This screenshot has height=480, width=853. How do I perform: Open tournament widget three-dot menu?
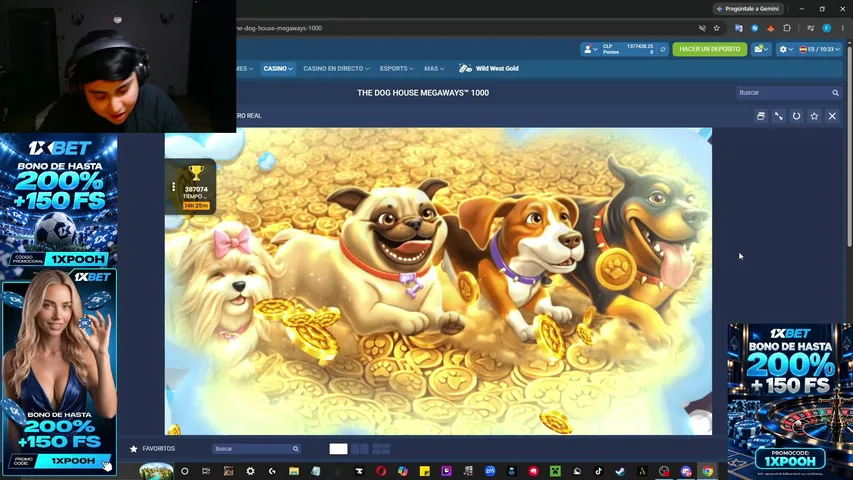coord(174,187)
